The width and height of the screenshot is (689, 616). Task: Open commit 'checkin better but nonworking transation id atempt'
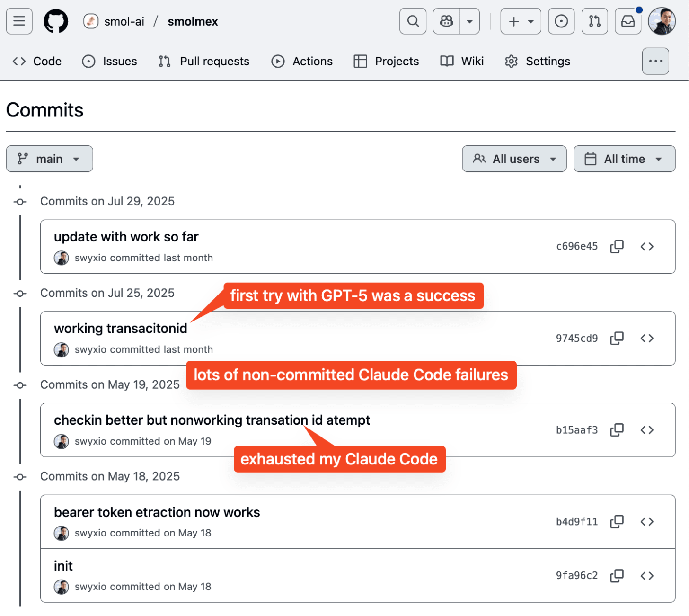click(212, 420)
